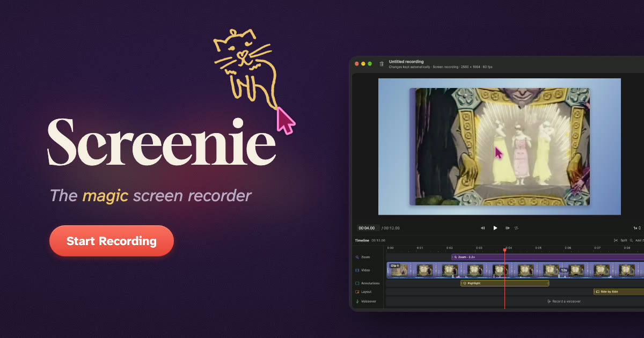
Task: Click the magnifier icon inside Zoom - 2.2x segment
Action: 456,257
